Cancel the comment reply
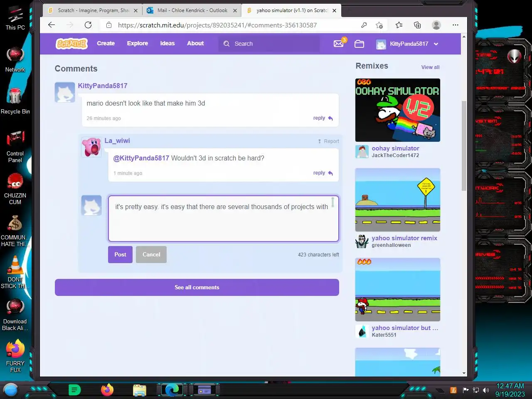The image size is (532, 399). tap(151, 254)
